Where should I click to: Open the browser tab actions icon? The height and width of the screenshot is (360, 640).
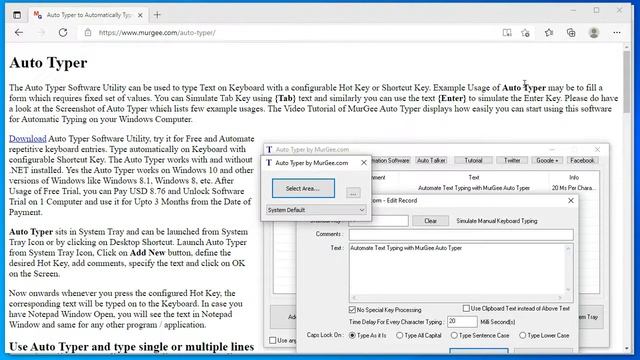tap(17, 15)
